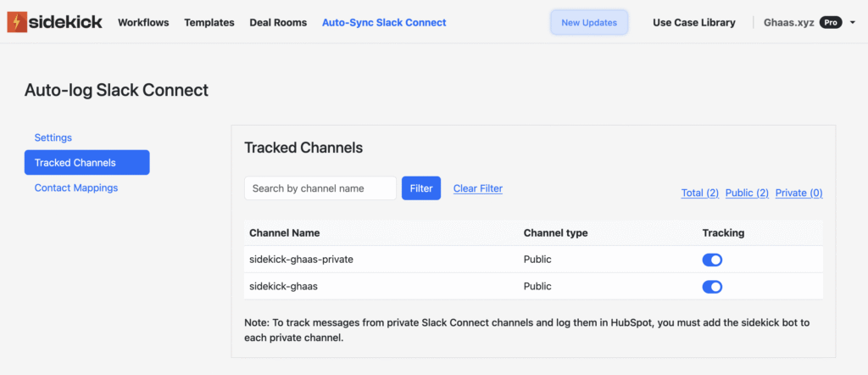Screen dimensions: 868x375
Task: Open the Use Case Library
Action: [693, 23]
